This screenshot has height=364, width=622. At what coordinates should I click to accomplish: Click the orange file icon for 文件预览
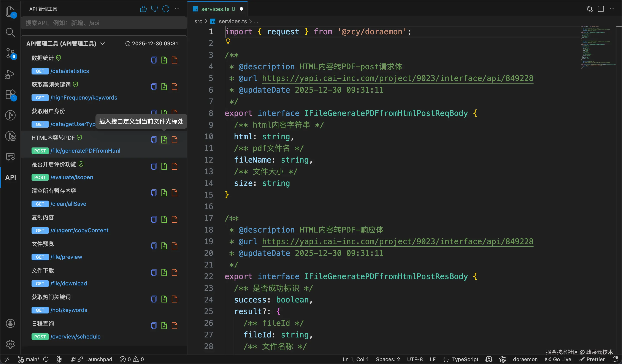point(175,246)
